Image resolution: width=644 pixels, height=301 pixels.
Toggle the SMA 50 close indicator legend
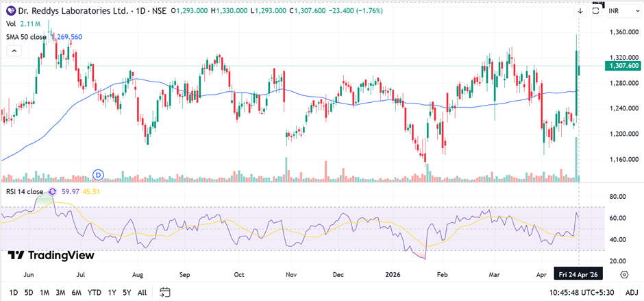[x=26, y=37]
